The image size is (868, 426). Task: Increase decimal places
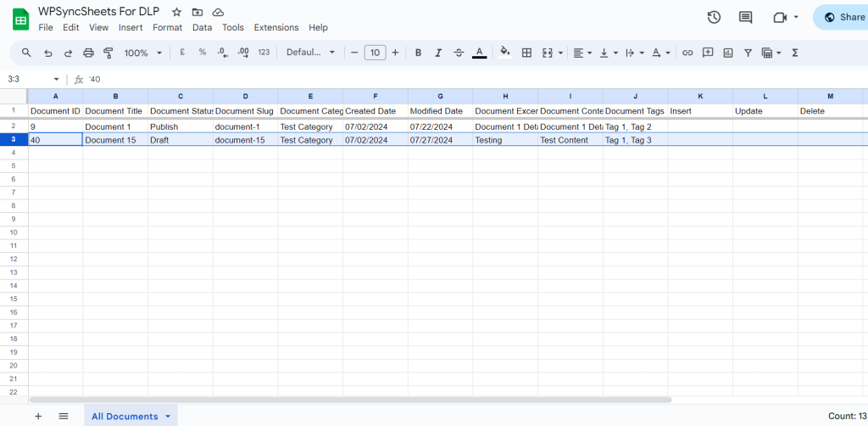[243, 52]
